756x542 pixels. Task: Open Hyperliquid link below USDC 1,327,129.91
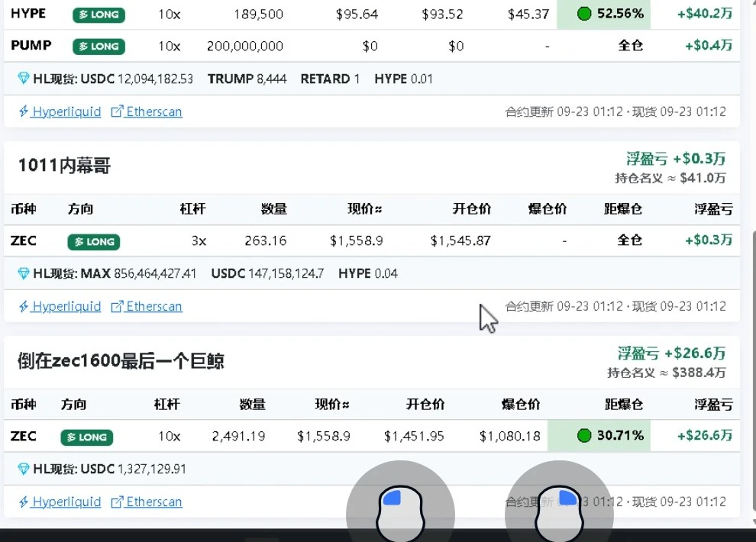click(60, 502)
